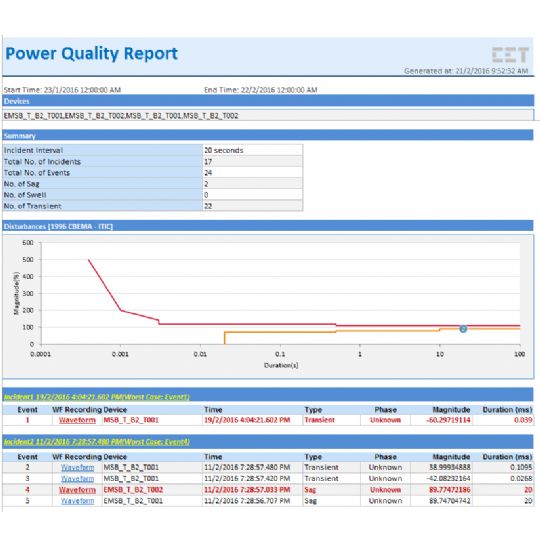The height and width of the screenshot is (540, 540).
Task: Select the Devices list field
Action: (x=268, y=115)
